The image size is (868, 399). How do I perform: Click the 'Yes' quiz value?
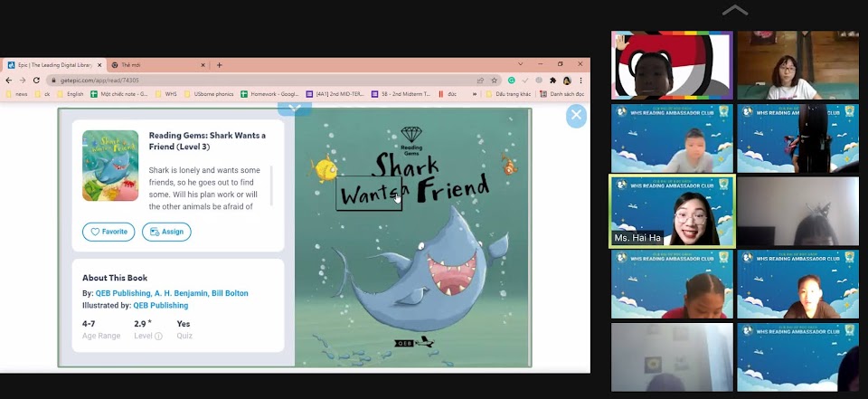coord(184,324)
